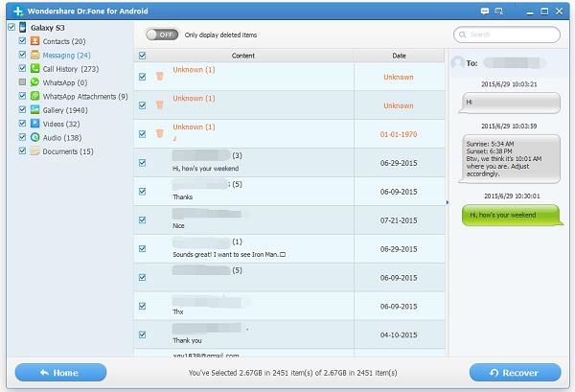The height and width of the screenshot is (392, 575).
Task: Toggle select-all checkbox in Content header
Action: point(142,56)
